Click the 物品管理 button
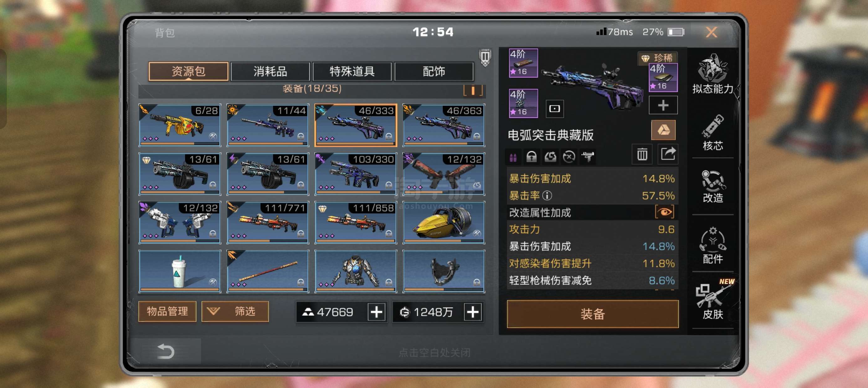The height and width of the screenshot is (388, 868). [x=167, y=311]
